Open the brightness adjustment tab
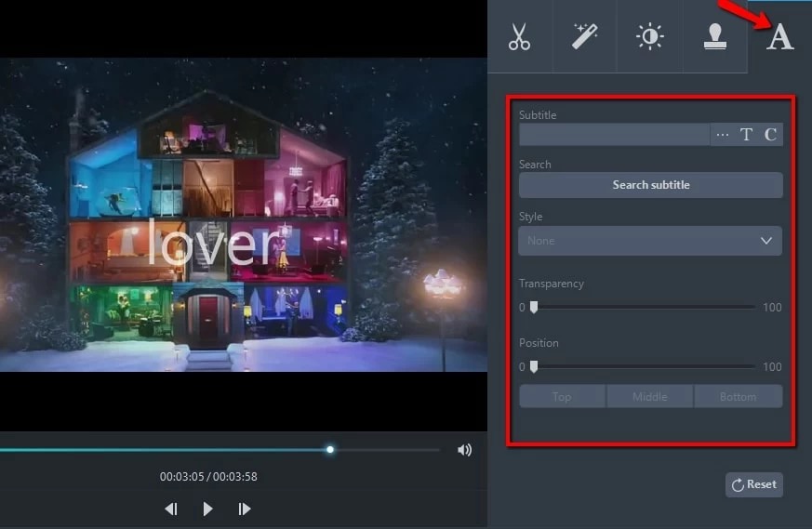Viewport: 812px width, 529px height. (650, 36)
